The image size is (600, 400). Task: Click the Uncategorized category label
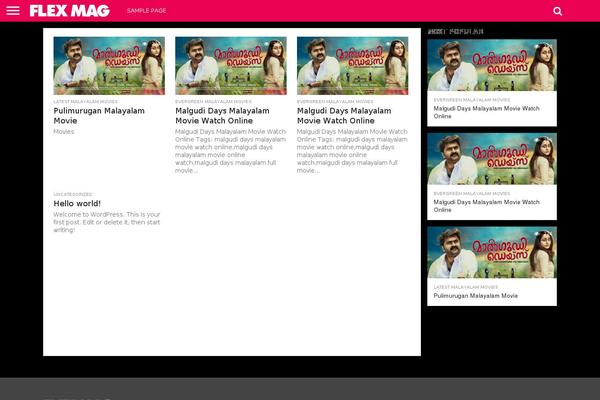pyautogui.click(x=73, y=194)
